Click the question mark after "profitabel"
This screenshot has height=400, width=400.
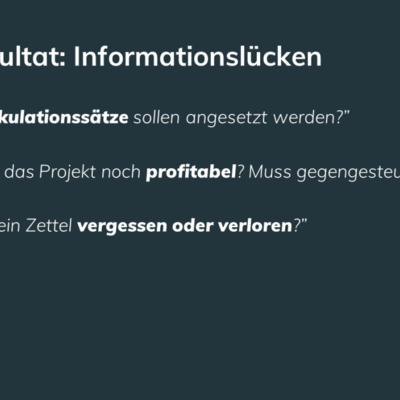click(x=241, y=172)
